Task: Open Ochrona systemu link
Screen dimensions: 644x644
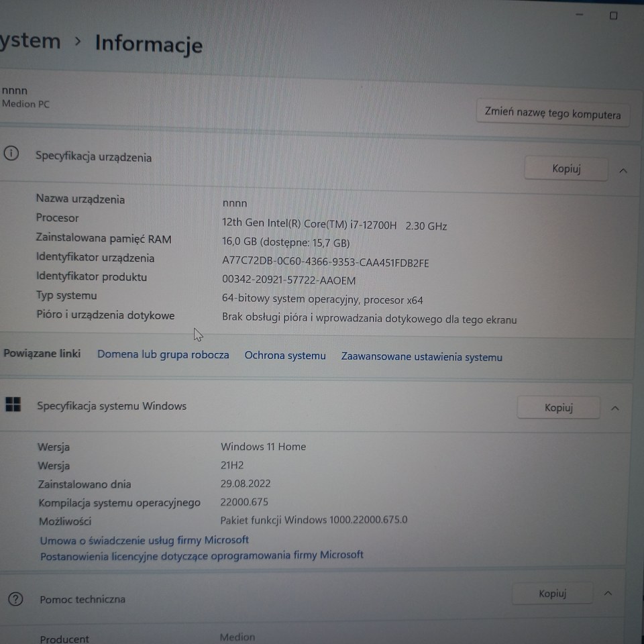Action: point(285,356)
